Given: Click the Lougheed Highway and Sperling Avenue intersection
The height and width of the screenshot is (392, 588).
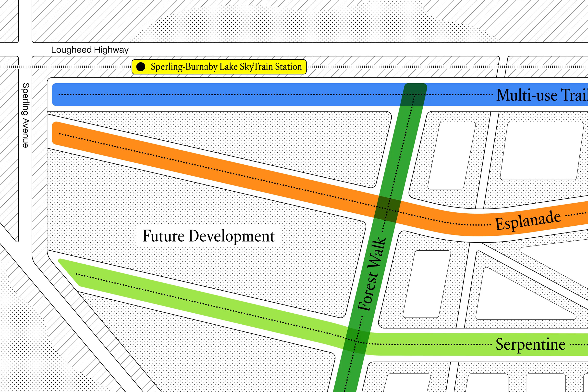Looking at the screenshot, I should coord(25,49).
